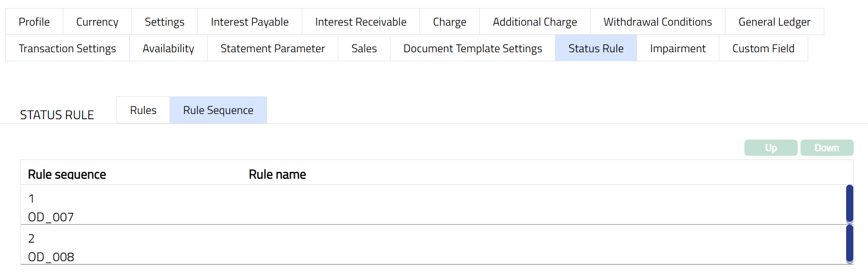
Task: Open the Custom Field tab
Action: point(763,48)
